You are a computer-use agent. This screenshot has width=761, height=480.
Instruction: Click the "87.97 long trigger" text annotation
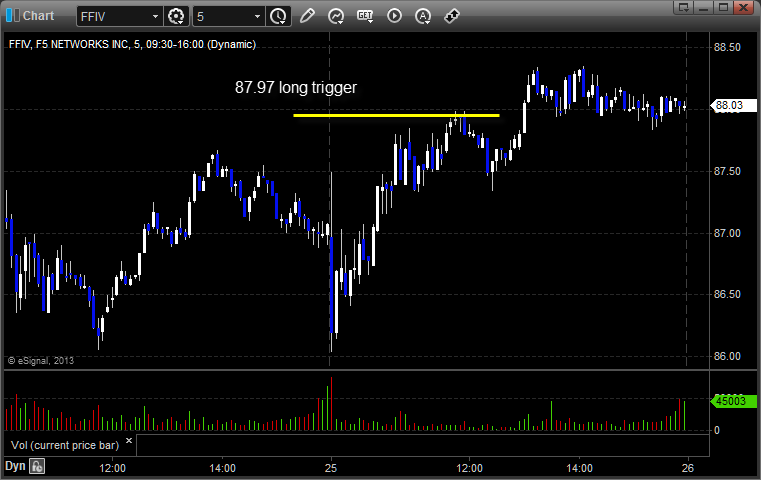296,87
